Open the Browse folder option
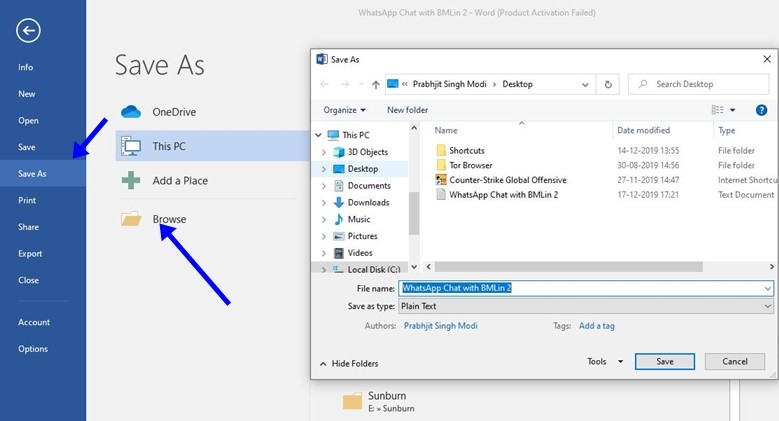The height and width of the screenshot is (421, 779). point(169,219)
